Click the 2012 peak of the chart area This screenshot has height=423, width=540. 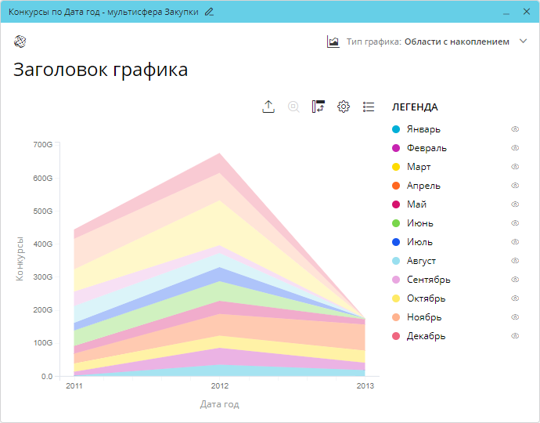[220, 154]
